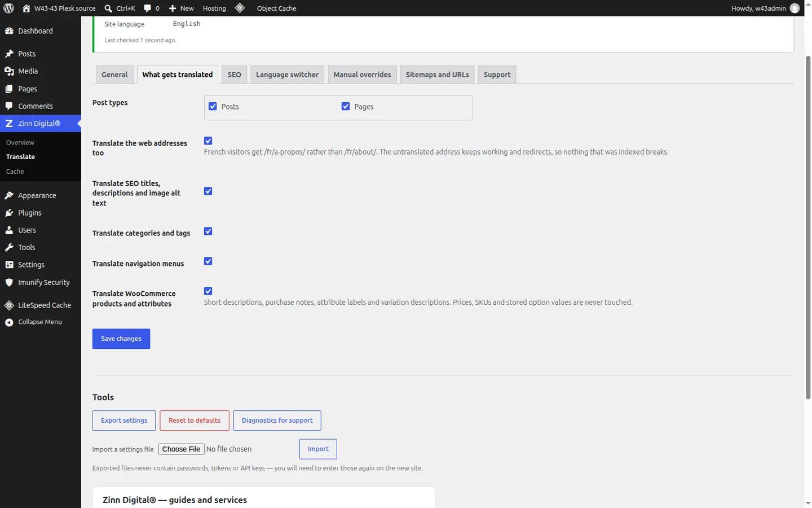Open the Support tab
The height and width of the screenshot is (508, 812).
(497, 75)
